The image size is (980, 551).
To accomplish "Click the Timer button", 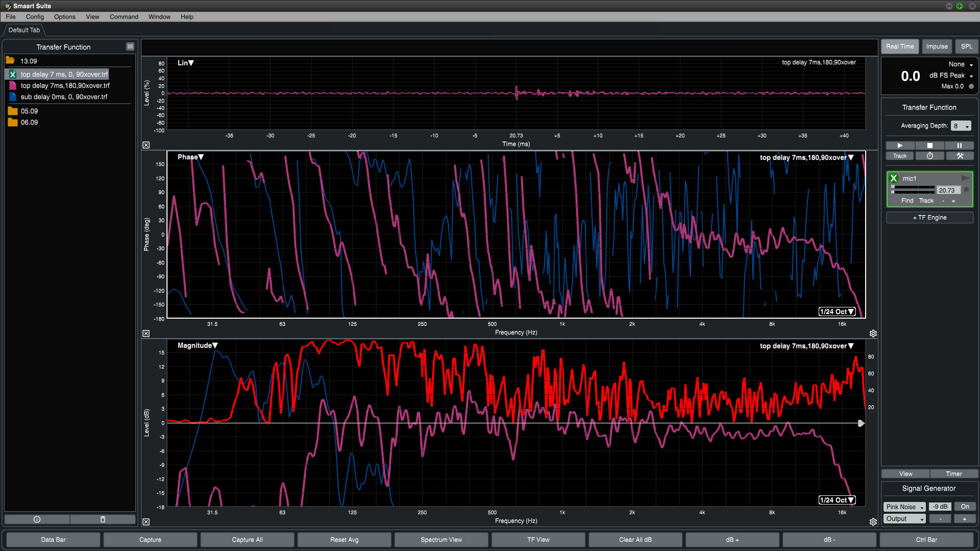I will tap(953, 474).
